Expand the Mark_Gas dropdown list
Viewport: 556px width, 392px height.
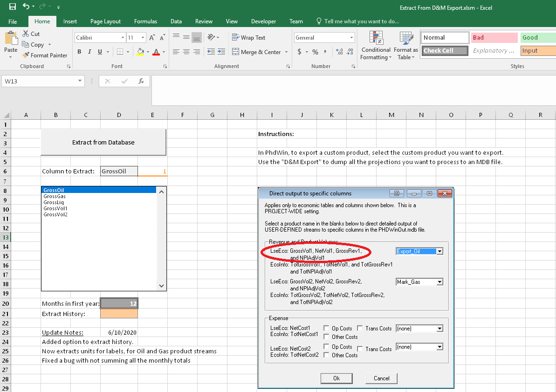coord(439,282)
